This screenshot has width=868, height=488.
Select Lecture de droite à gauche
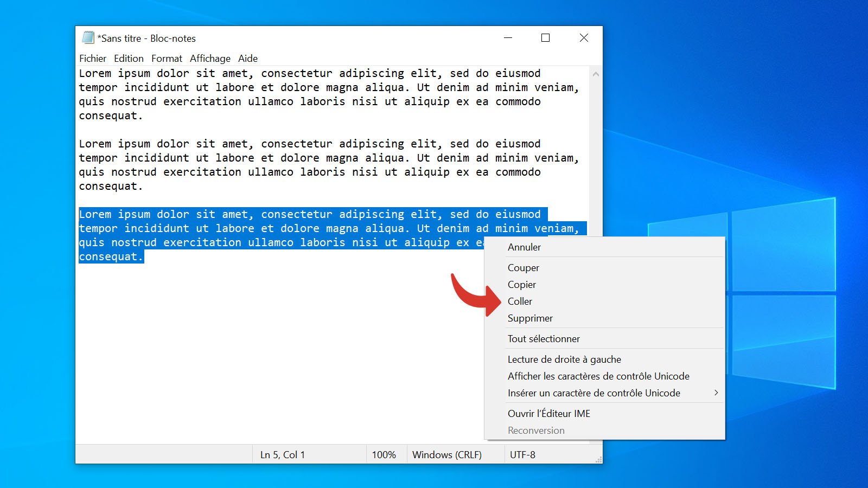tap(604, 359)
